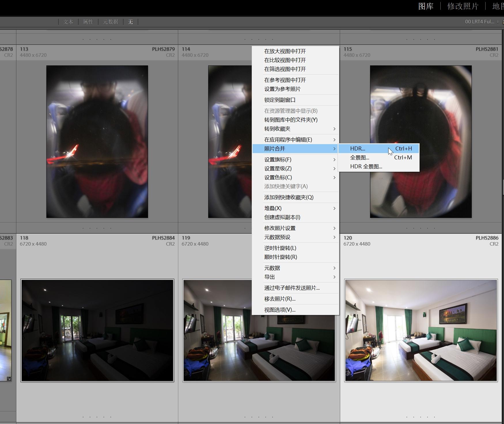Click 在参考视图中打开 menu item

(295, 80)
